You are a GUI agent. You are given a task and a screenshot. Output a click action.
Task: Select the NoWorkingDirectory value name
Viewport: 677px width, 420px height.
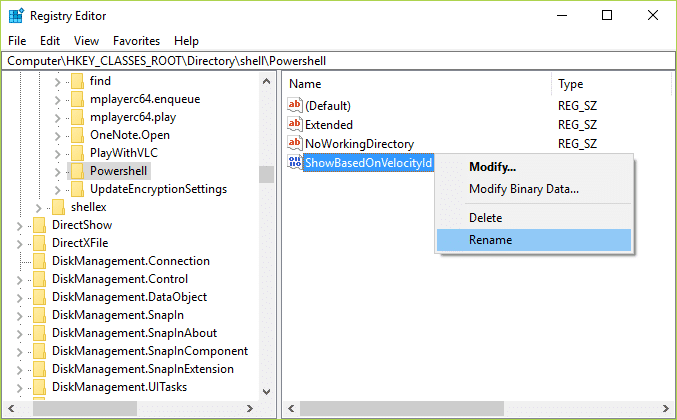[359, 144]
